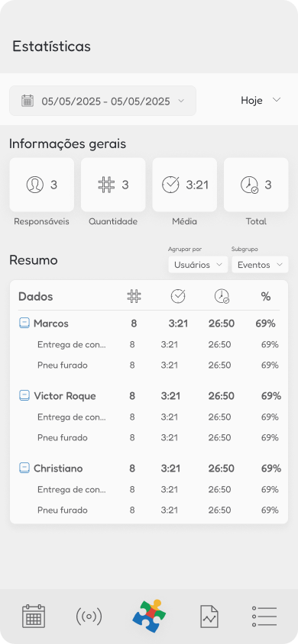Screen dimensions: 298x644
Task: Click the Victor Roque row name
Action: coord(64,396)
